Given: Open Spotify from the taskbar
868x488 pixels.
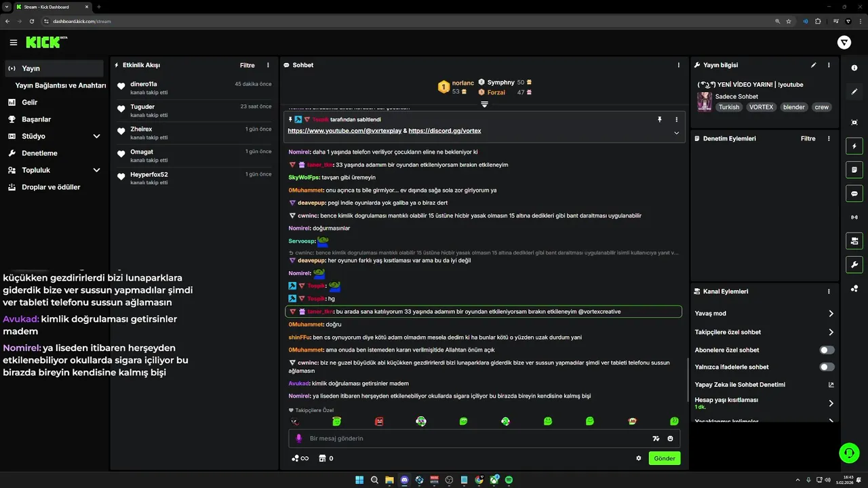Looking at the screenshot, I should [x=509, y=480].
